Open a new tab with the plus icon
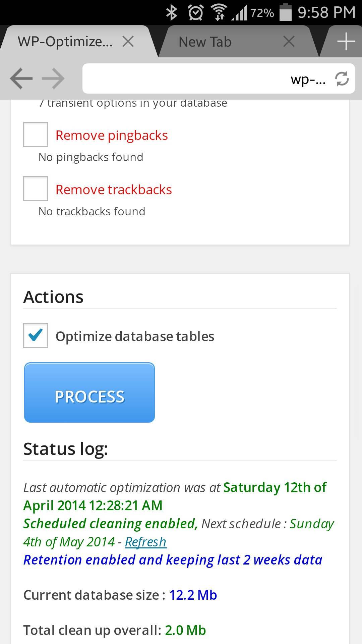362x644 pixels. coord(346,42)
